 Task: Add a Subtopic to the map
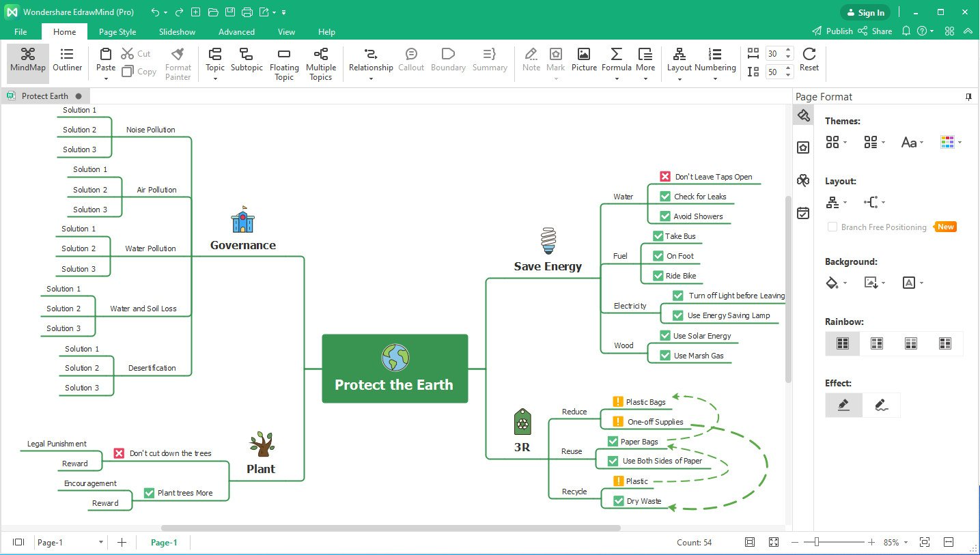pos(247,59)
